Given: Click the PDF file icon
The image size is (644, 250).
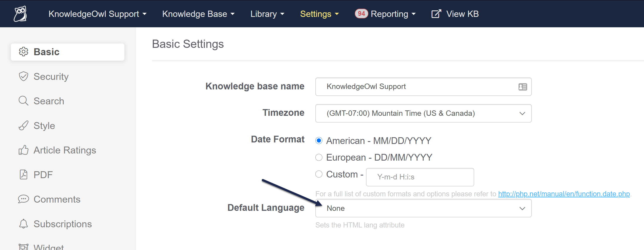Looking at the screenshot, I should tap(24, 174).
